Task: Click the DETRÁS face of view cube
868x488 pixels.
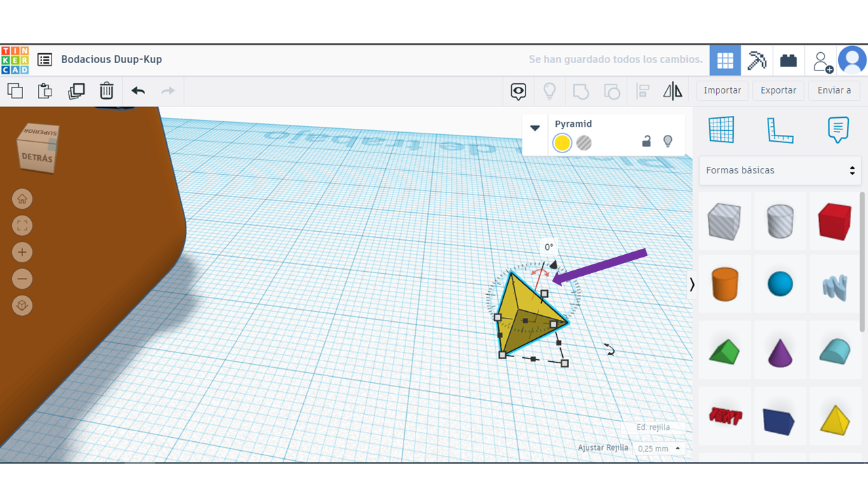Action: coord(37,158)
